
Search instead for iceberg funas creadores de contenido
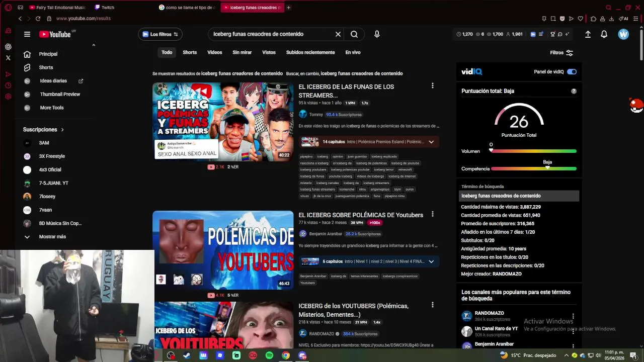(x=361, y=73)
